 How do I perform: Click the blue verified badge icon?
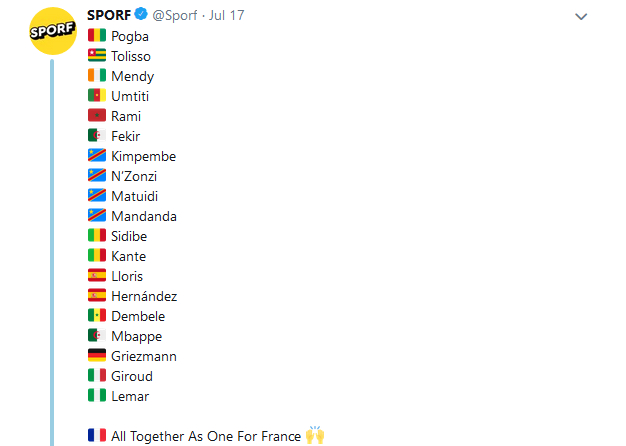tap(144, 16)
